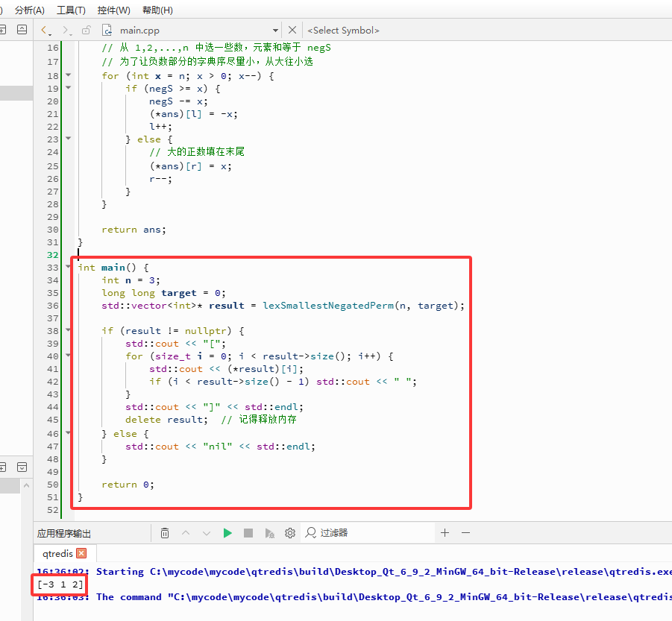
Task: Open output pane settings gear
Action: point(289,533)
